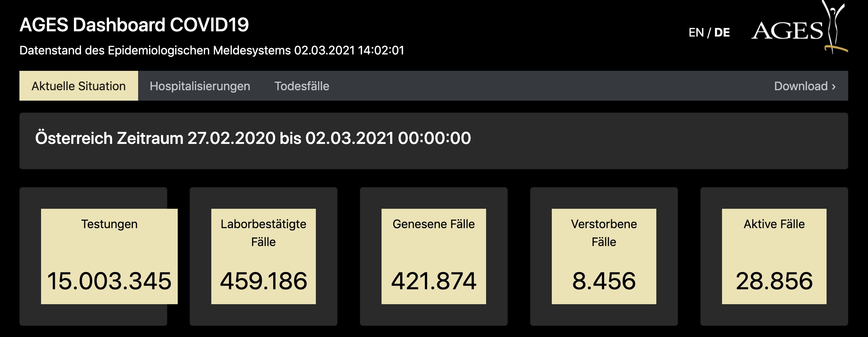Viewport: 868px width, 337px height.
Task: Switch language to DE
Action: pos(722,32)
